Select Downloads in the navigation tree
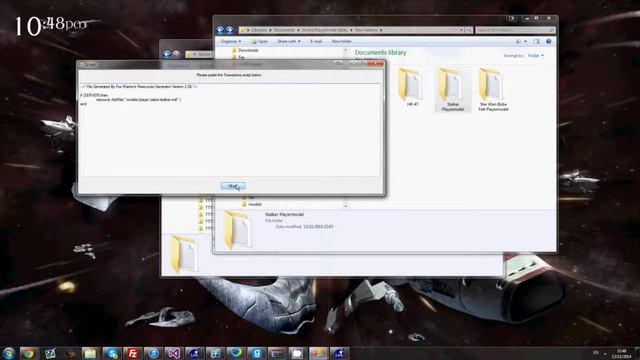Viewport: 640px width, 360px height. pyautogui.click(x=245, y=50)
